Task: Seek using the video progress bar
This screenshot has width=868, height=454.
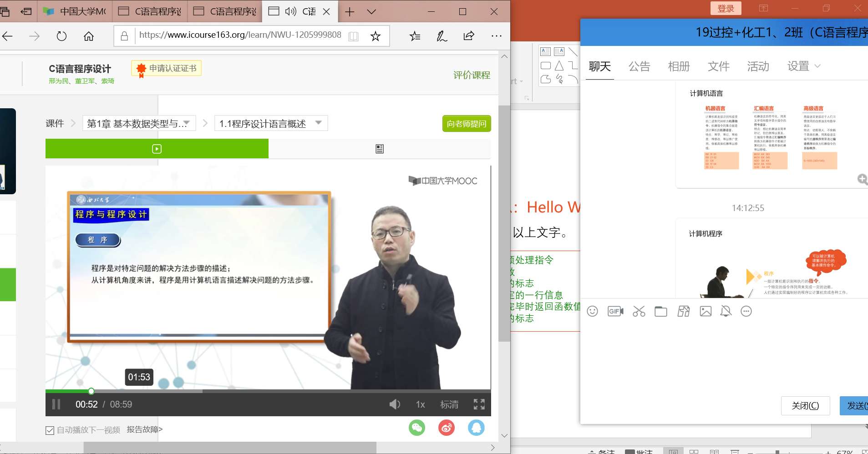Action: [228, 391]
